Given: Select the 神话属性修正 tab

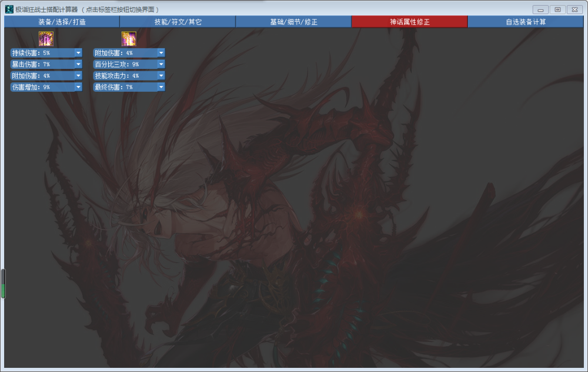Looking at the screenshot, I should [x=409, y=22].
